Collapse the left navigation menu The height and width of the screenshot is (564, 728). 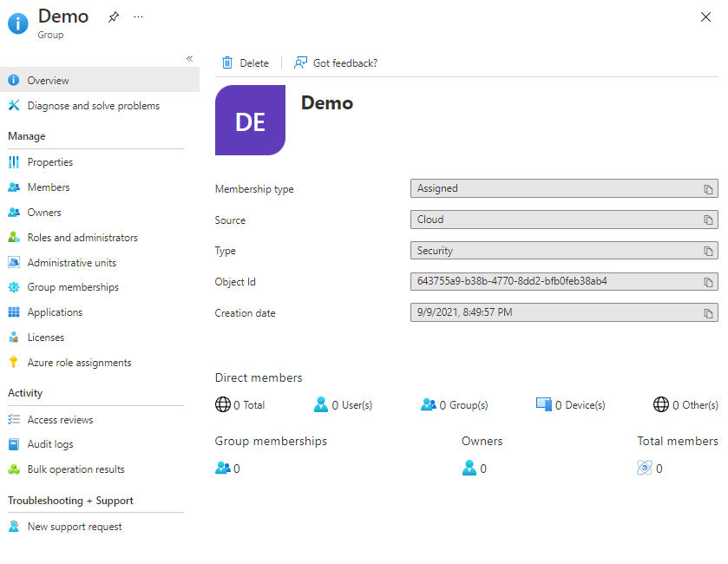[x=189, y=59]
